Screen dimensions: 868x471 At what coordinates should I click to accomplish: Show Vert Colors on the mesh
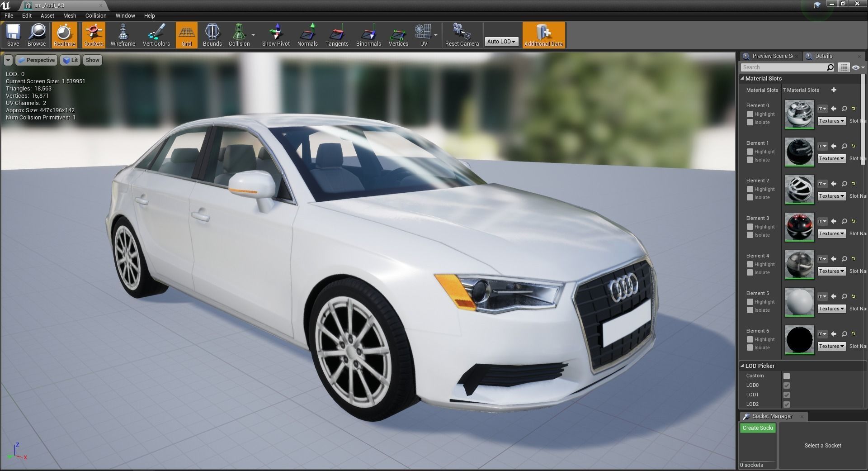coord(156,35)
